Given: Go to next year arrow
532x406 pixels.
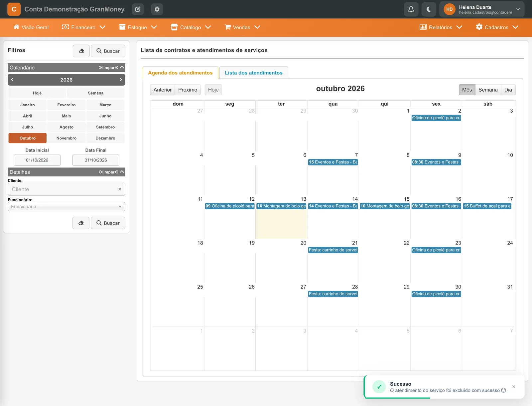Looking at the screenshot, I should click(x=121, y=80).
